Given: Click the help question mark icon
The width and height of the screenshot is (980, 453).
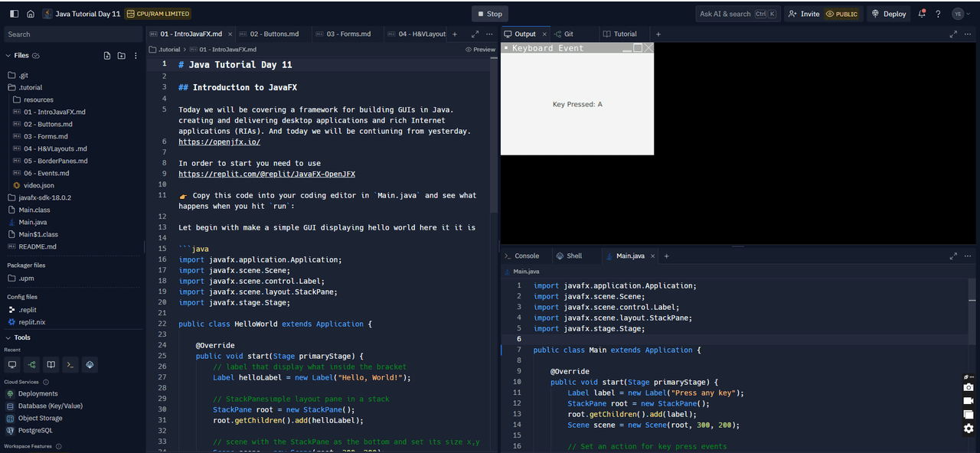Looking at the screenshot, I should (x=938, y=14).
